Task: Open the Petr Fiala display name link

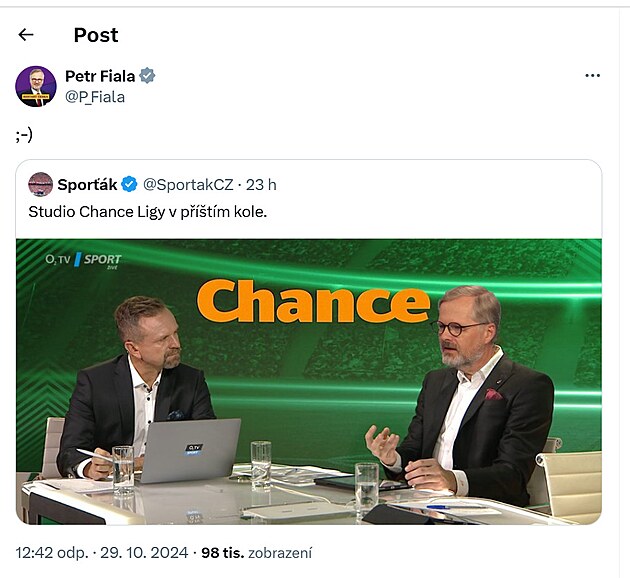Action: pyautogui.click(x=100, y=76)
